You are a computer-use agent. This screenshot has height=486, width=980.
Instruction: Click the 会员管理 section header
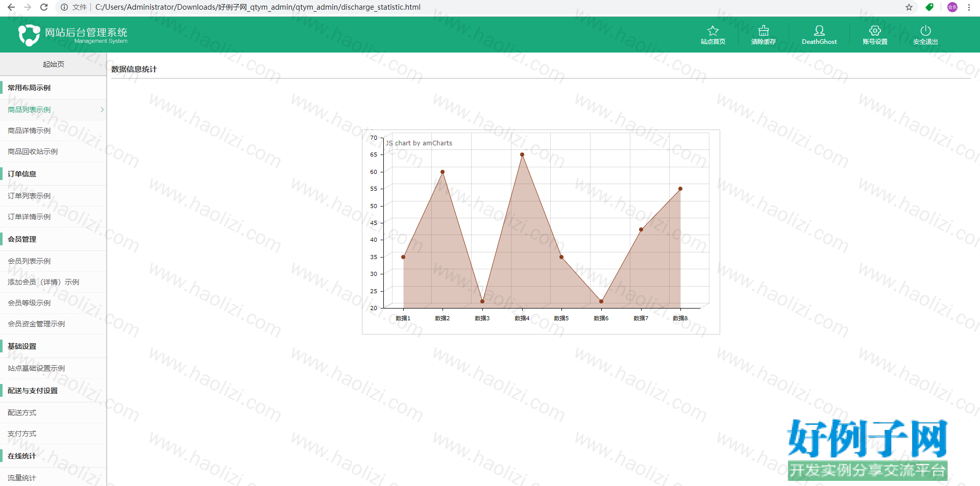coord(53,239)
